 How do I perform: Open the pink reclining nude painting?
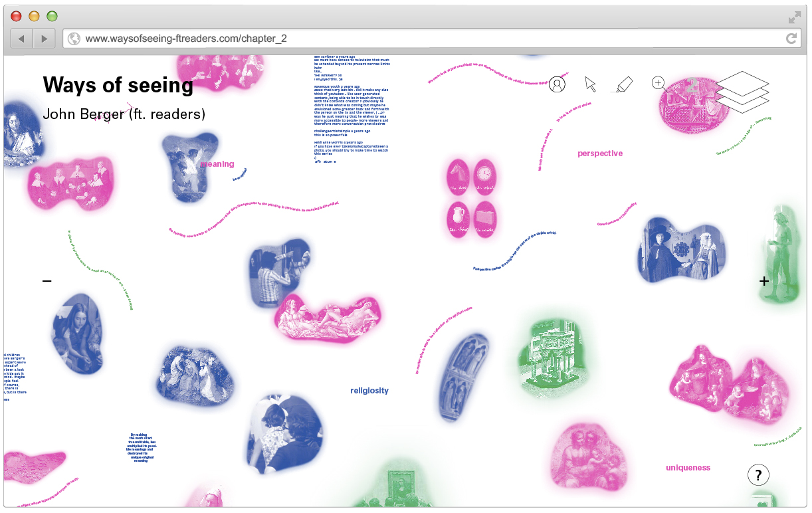click(x=330, y=318)
